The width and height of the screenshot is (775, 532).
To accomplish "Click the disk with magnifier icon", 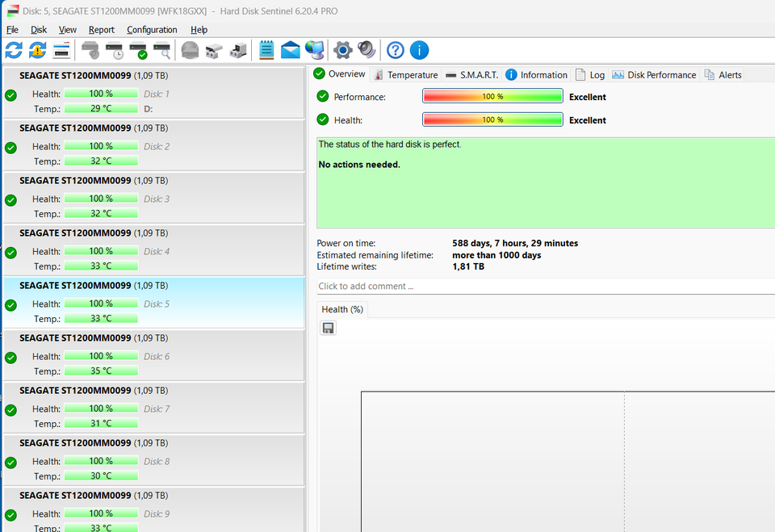I will click(x=162, y=50).
